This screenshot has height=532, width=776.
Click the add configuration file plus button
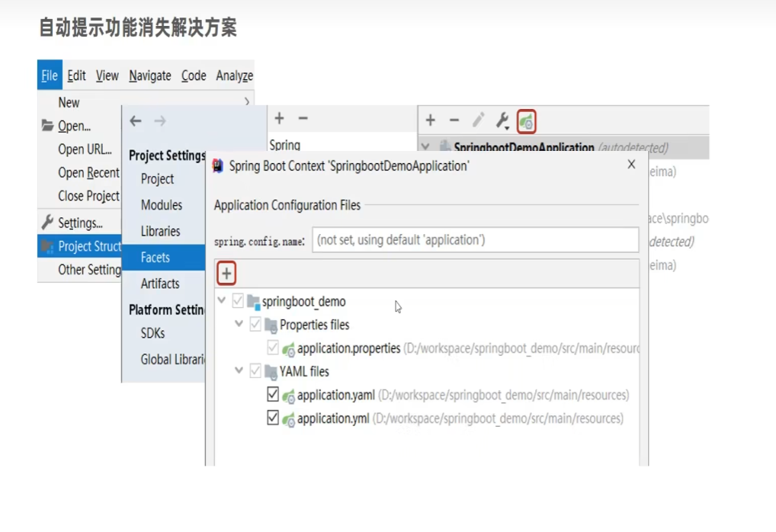click(226, 273)
